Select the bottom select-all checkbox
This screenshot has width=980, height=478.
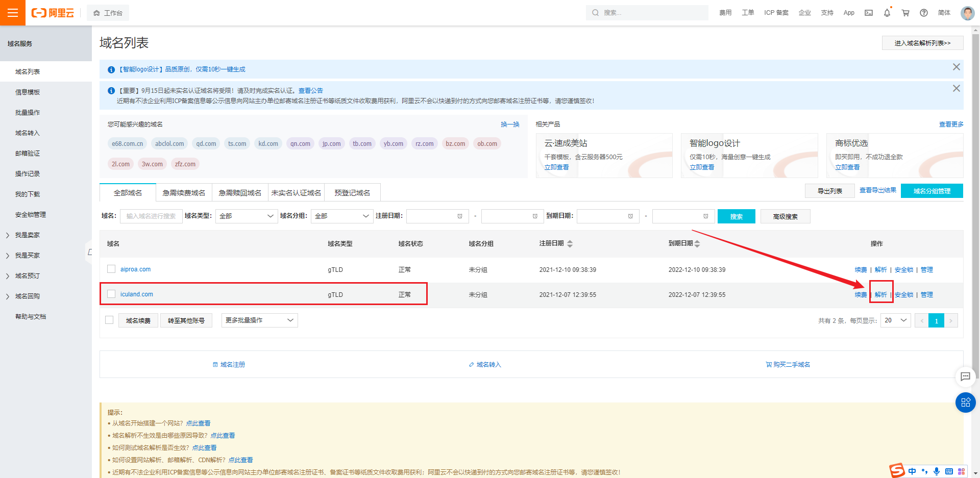(x=109, y=320)
